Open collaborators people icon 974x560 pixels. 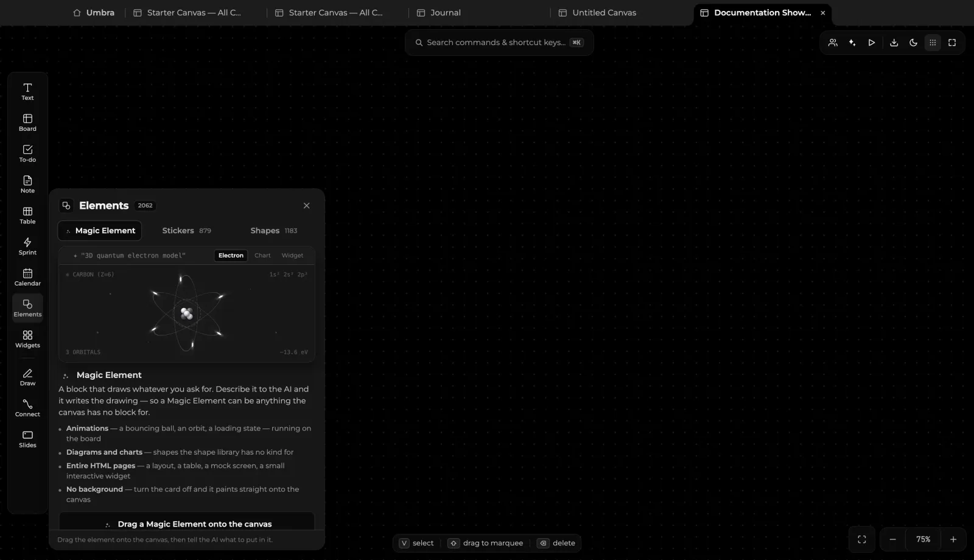point(833,43)
